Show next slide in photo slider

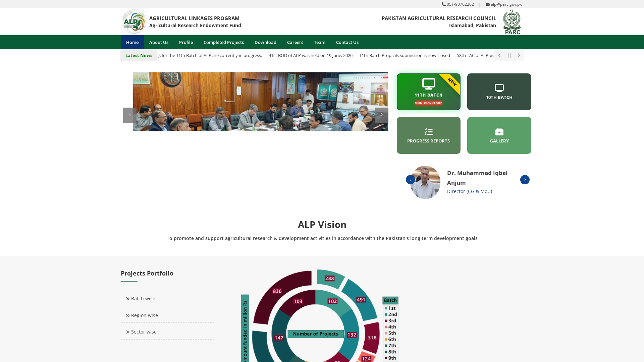[x=382, y=115]
